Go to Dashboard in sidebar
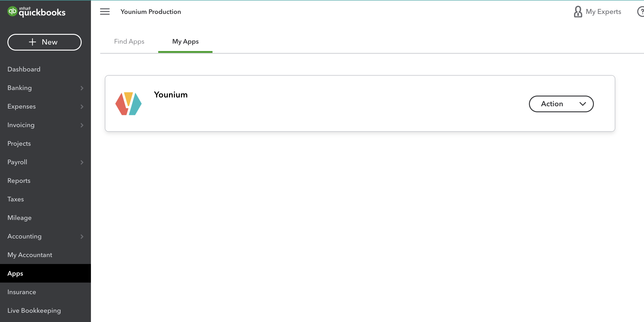This screenshot has width=644, height=322. coord(45,69)
